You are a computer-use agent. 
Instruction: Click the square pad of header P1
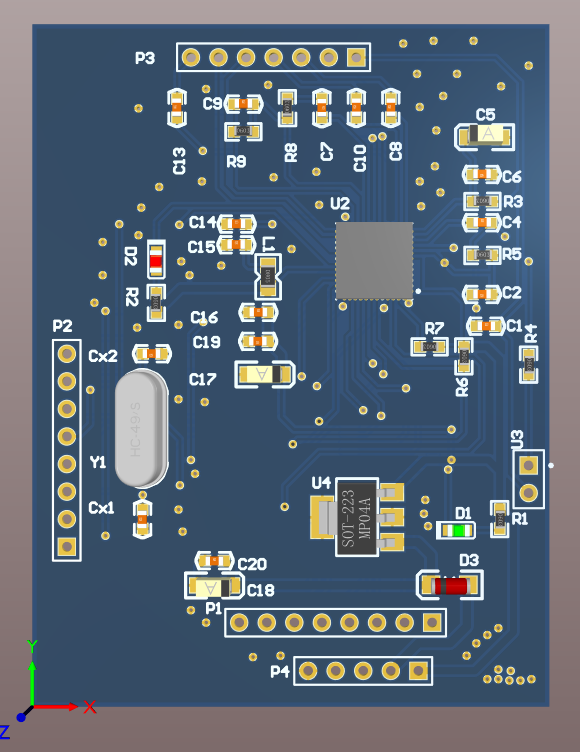(432, 623)
